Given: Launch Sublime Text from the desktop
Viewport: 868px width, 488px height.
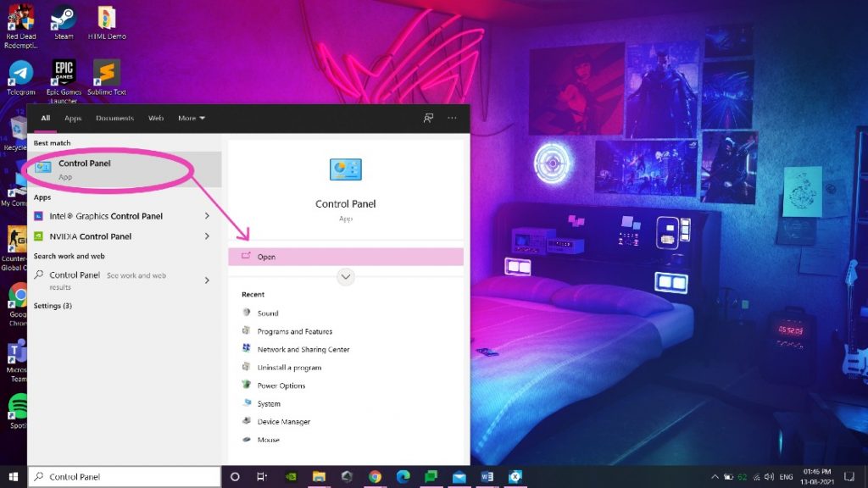Looking at the screenshot, I should tap(105, 72).
